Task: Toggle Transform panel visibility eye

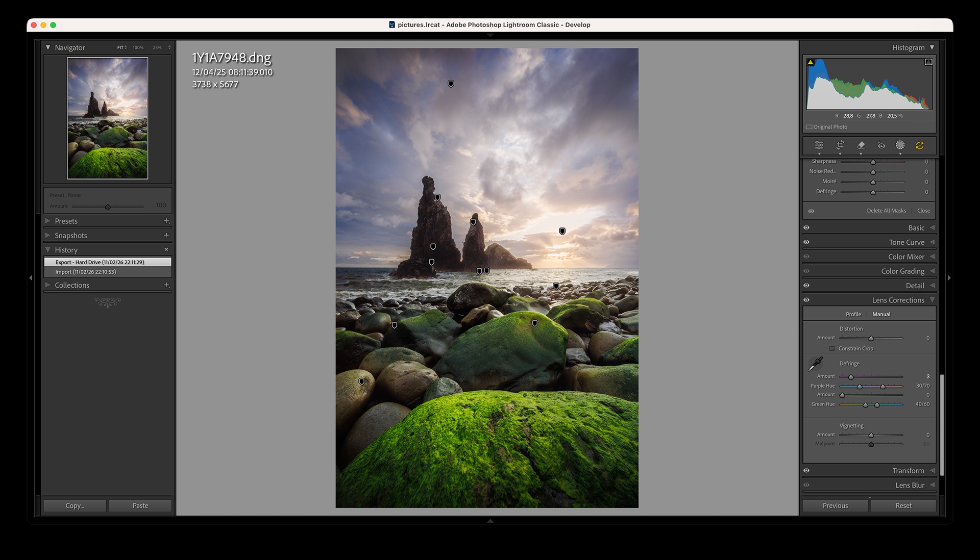Action: pyautogui.click(x=806, y=471)
